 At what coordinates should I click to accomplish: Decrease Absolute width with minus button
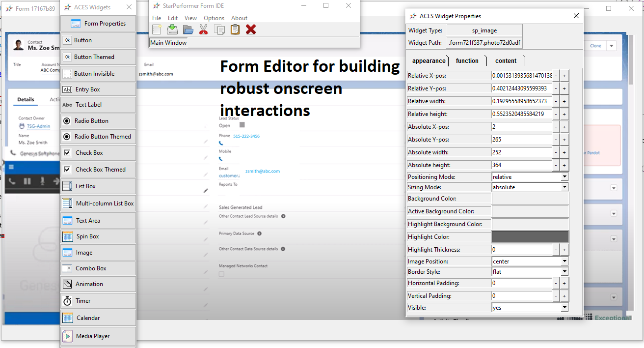[x=556, y=152]
